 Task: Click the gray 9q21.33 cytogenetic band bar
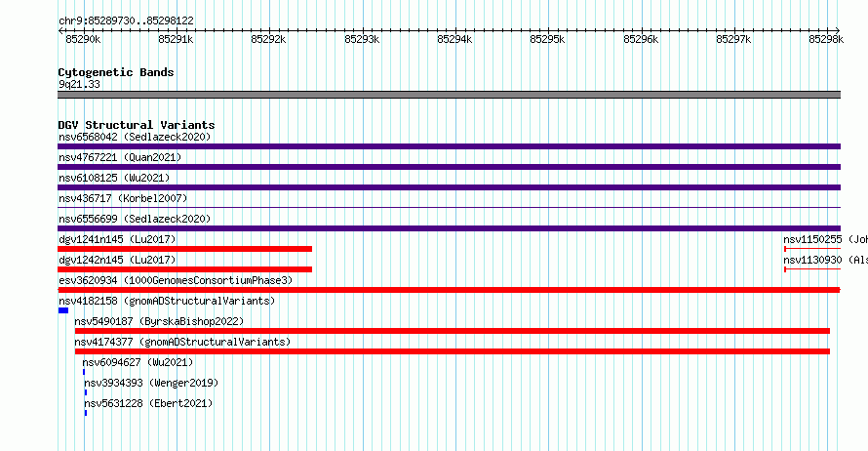(x=449, y=95)
